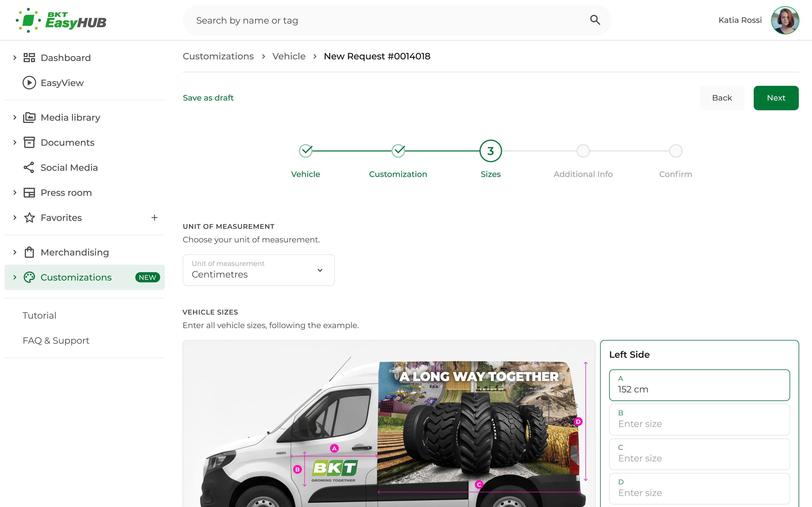
Task: Click the Customizations palette icon
Action: click(x=29, y=277)
